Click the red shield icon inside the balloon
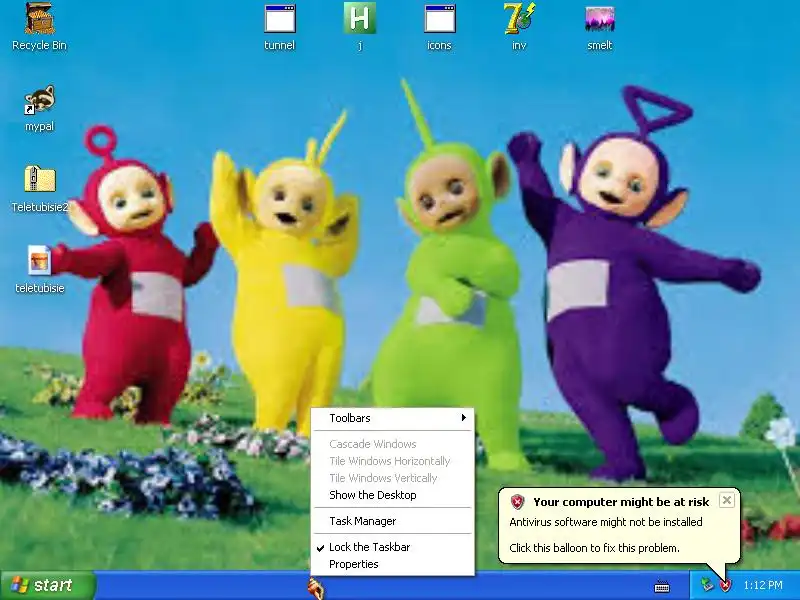Viewport: 800px width, 600px height. pos(517,502)
